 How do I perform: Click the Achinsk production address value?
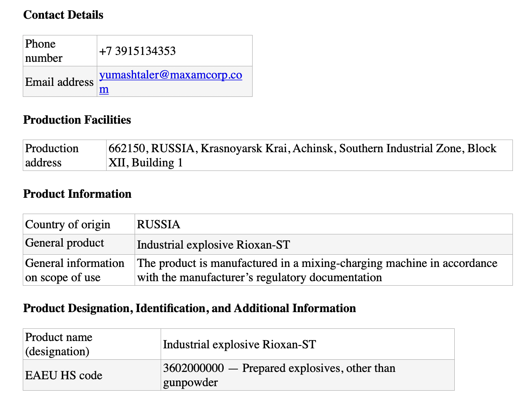pyautogui.click(x=302, y=155)
